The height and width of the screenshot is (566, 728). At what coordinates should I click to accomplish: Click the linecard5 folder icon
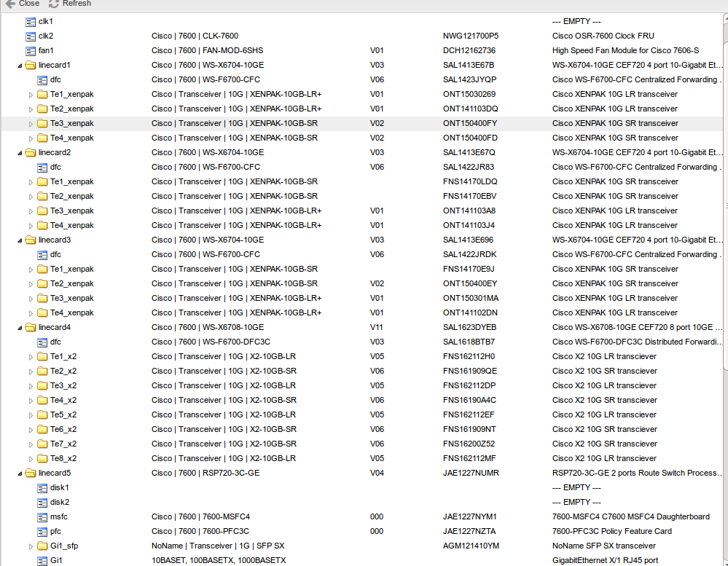point(31,473)
